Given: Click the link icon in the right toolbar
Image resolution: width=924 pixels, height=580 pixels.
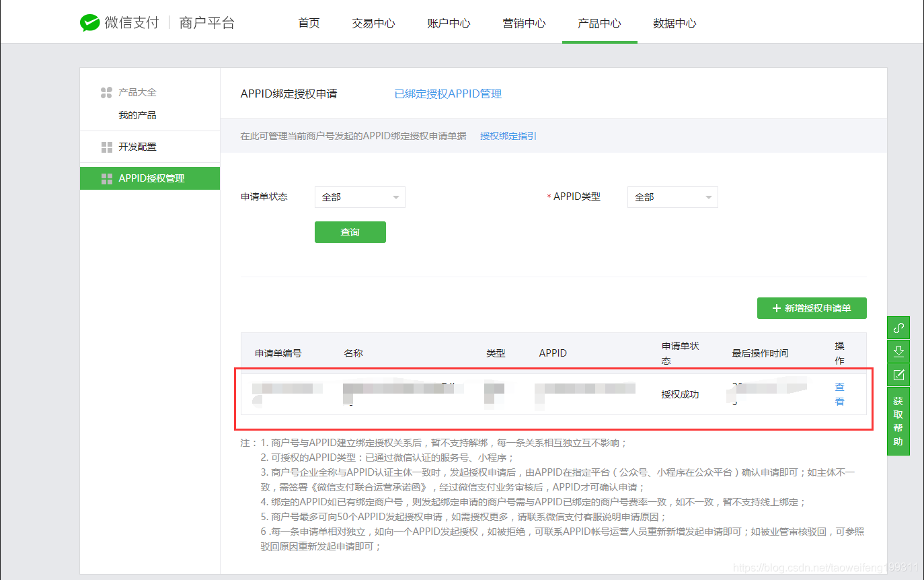Looking at the screenshot, I should tap(898, 328).
